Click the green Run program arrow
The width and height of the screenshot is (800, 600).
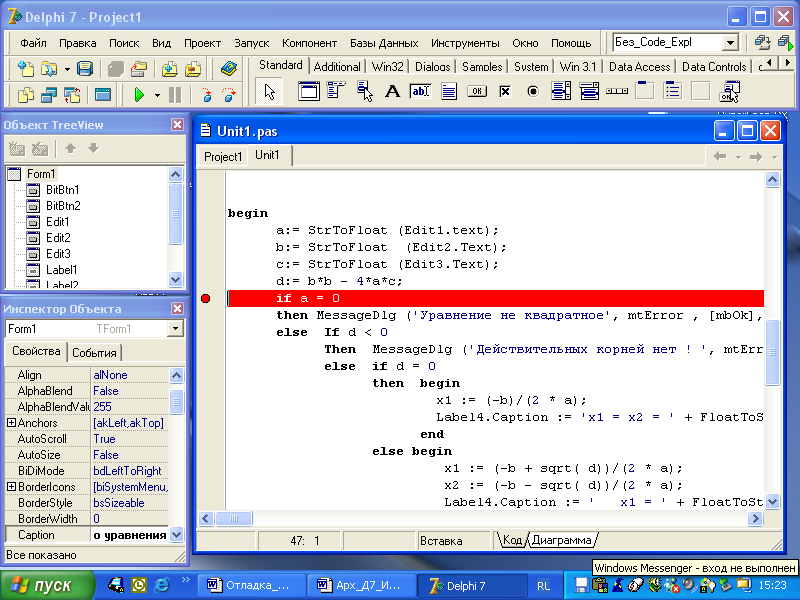point(139,95)
